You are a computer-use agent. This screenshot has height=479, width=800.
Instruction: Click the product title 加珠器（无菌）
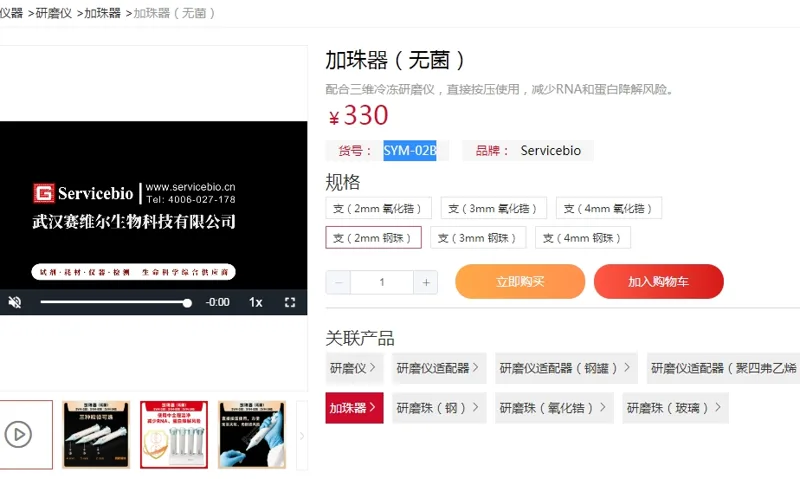coord(395,60)
